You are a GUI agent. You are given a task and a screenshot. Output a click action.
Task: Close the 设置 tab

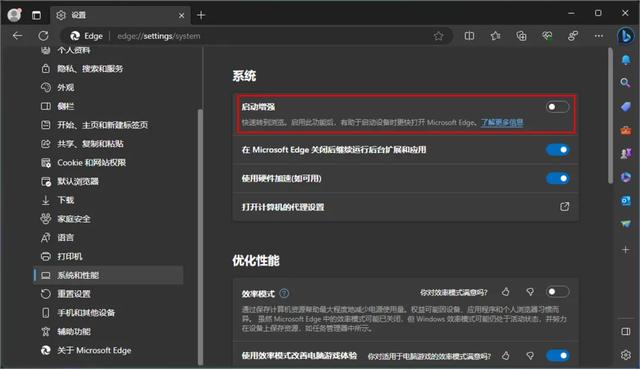coord(181,15)
